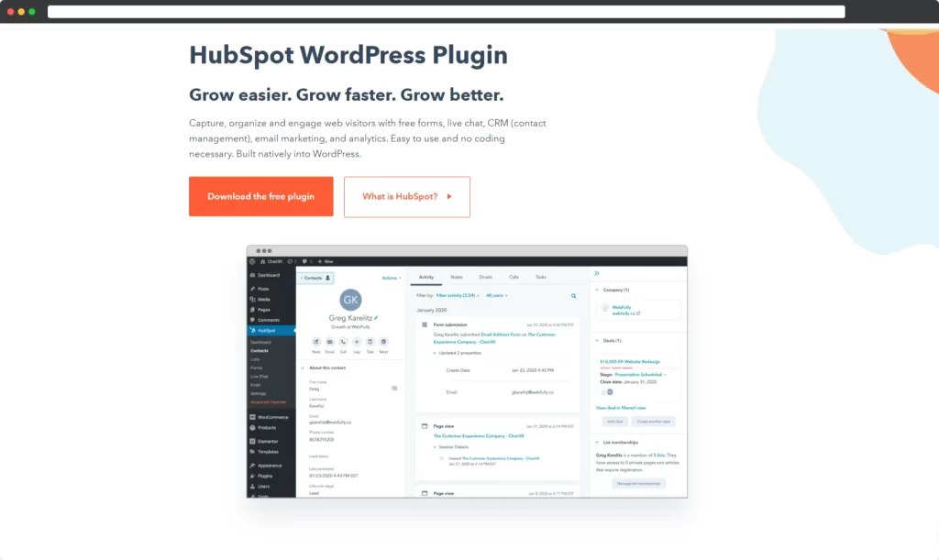Click the Task action icon
939x560 pixels.
(370, 342)
